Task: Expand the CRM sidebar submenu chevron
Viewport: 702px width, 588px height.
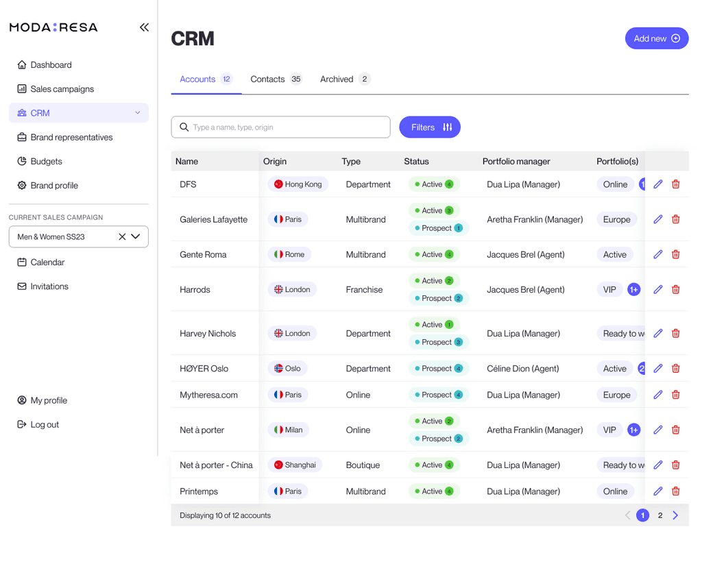Action: pos(138,113)
